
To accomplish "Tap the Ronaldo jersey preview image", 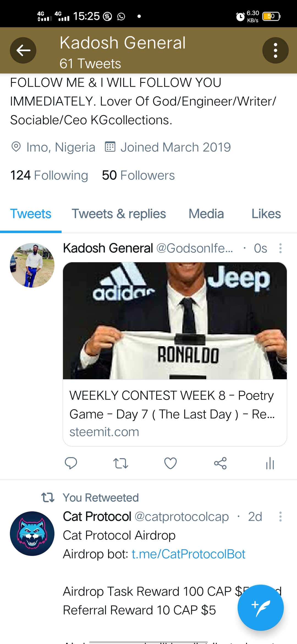I will (x=175, y=321).
